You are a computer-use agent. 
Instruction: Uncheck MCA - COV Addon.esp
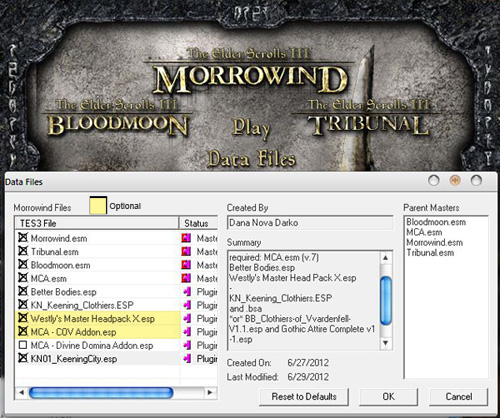tap(23, 331)
